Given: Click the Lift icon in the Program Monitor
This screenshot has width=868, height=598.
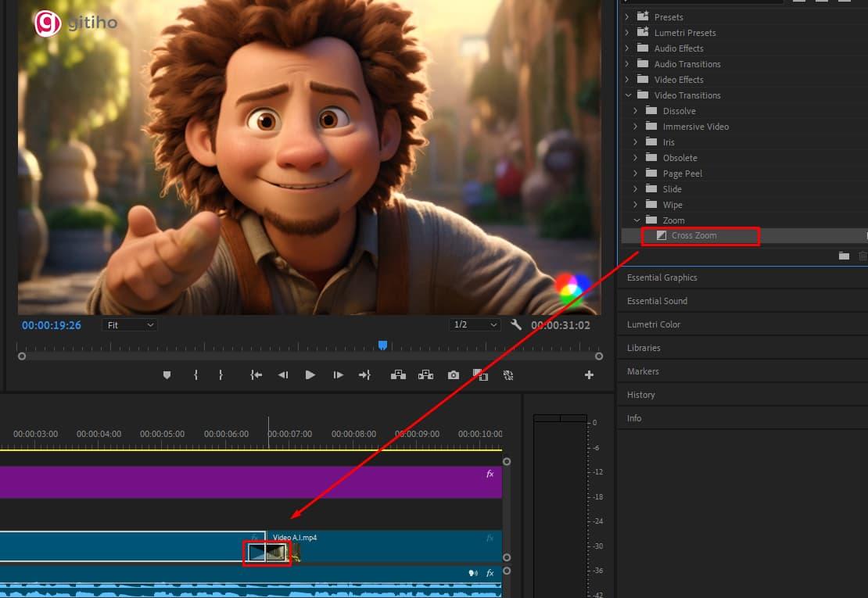Looking at the screenshot, I should pos(397,374).
